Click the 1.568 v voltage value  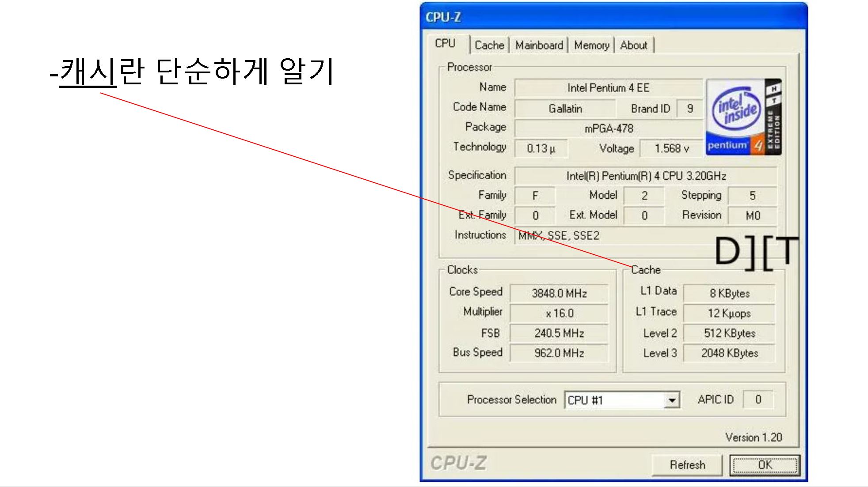coord(671,148)
